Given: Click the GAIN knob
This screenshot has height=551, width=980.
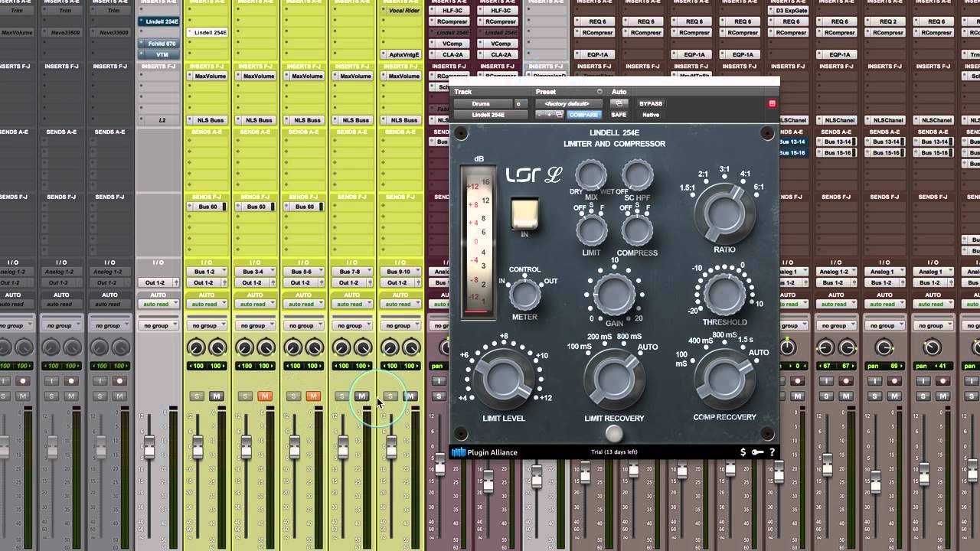Looking at the screenshot, I should [615, 295].
